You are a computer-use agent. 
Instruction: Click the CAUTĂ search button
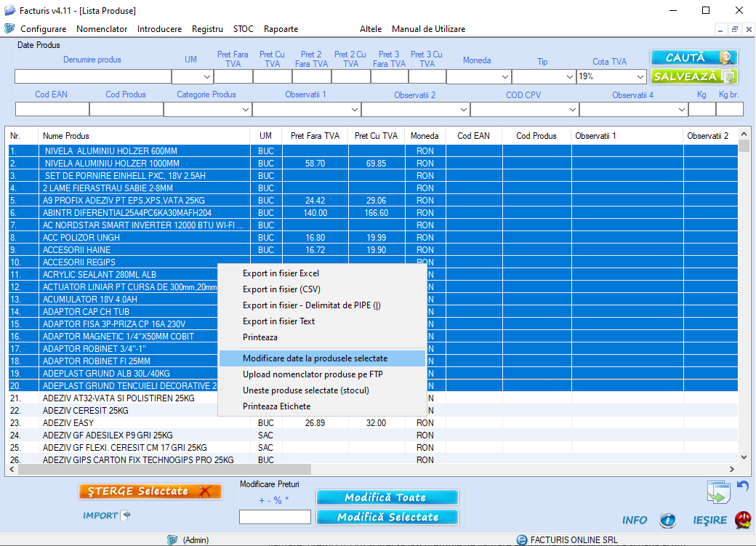pyautogui.click(x=693, y=58)
